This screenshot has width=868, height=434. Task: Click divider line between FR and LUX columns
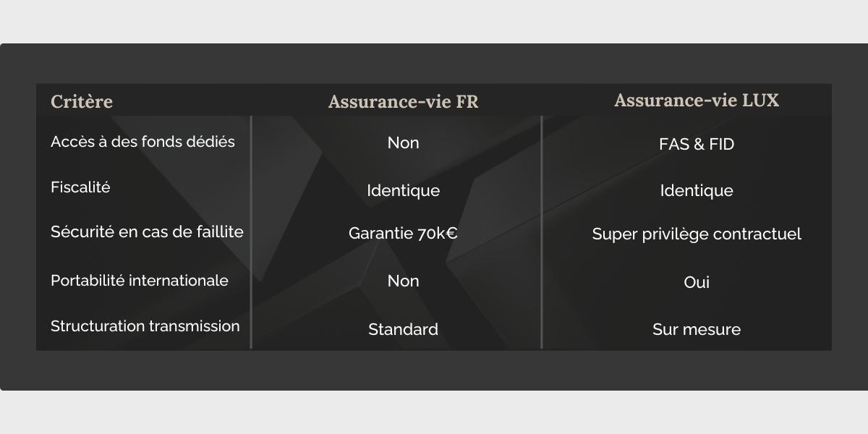coord(541,232)
